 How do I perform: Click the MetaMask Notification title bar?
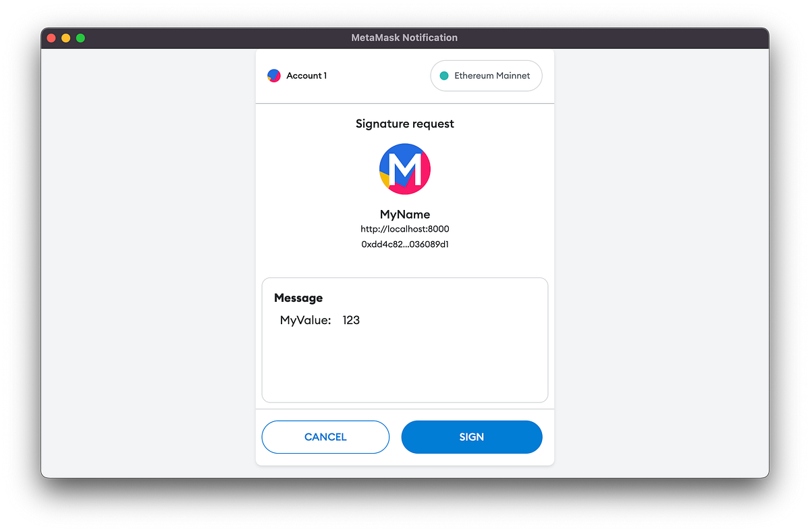pyautogui.click(x=404, y=37)
